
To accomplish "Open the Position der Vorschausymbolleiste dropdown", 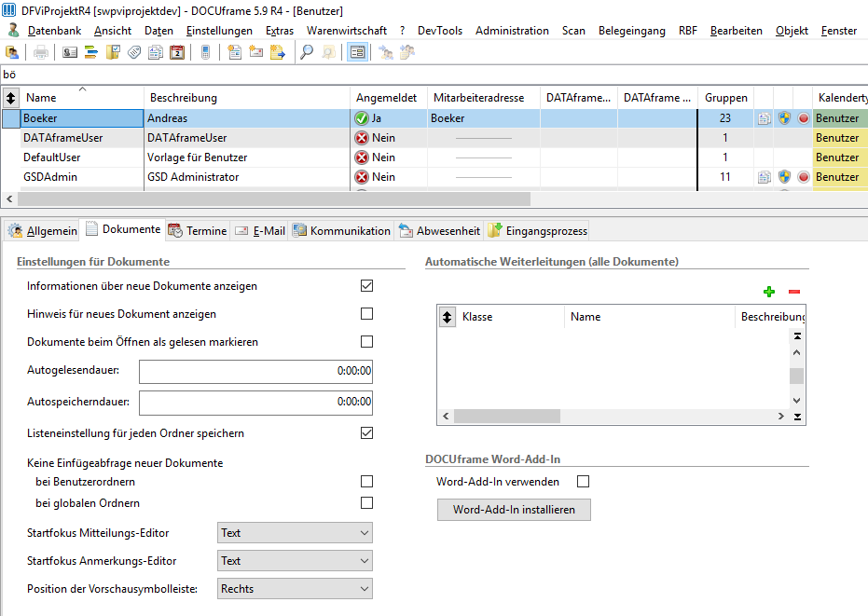I will (x=295, y=589).
